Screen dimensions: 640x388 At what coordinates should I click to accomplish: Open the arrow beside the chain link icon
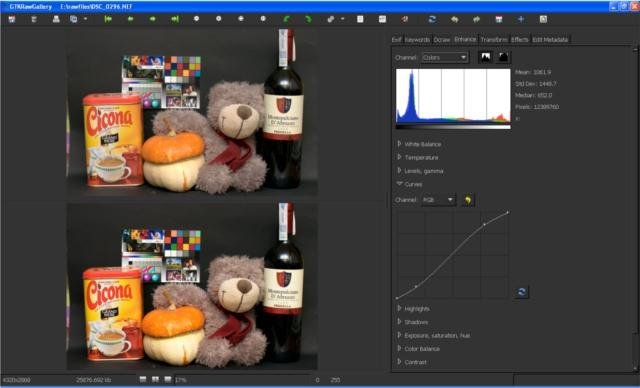tap(342, 19)
